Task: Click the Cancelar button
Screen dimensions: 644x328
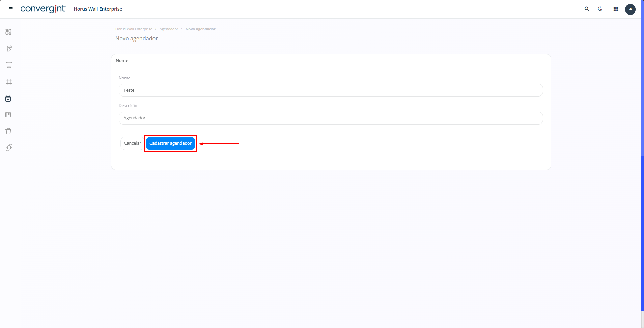Action: (132, 143)
